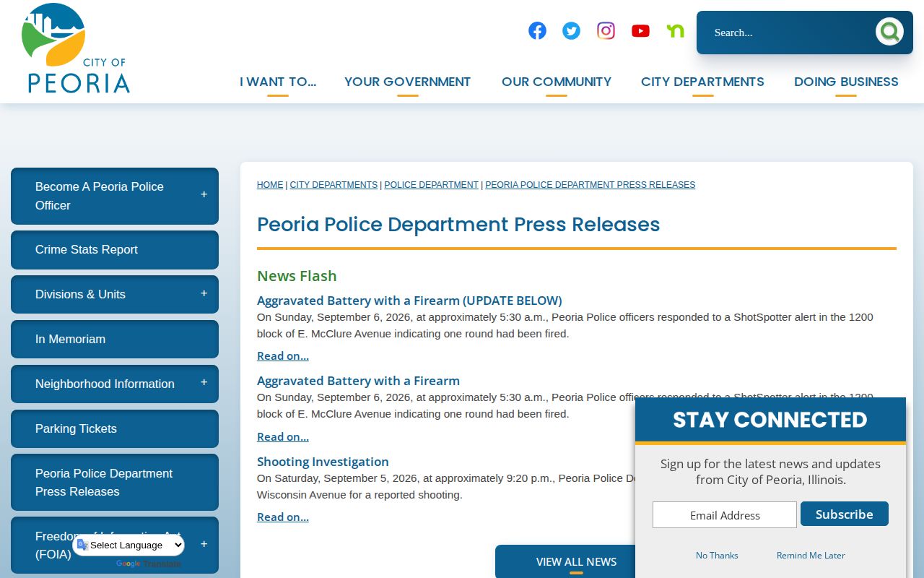Open the I Want To... menu
Image resolution: width=924 pixels, height=578 pixels.
click(x=278, y=82)
